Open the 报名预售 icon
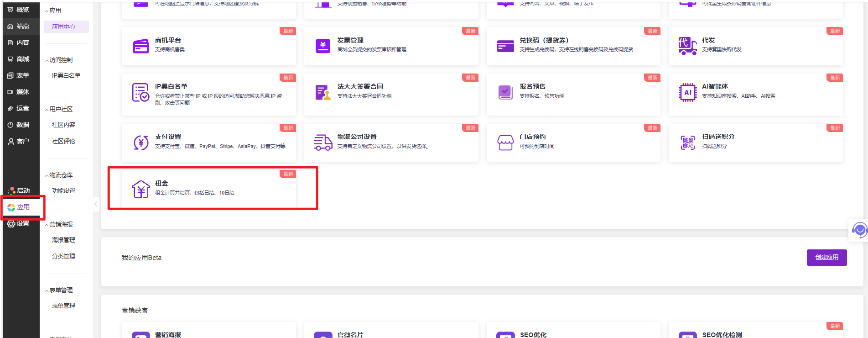This screenshot has height=338, width=868. coord(505,92)
